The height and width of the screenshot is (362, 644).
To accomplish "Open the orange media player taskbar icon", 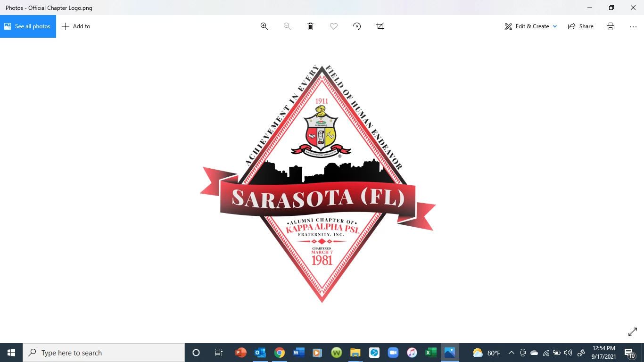I will pos(317,353).
